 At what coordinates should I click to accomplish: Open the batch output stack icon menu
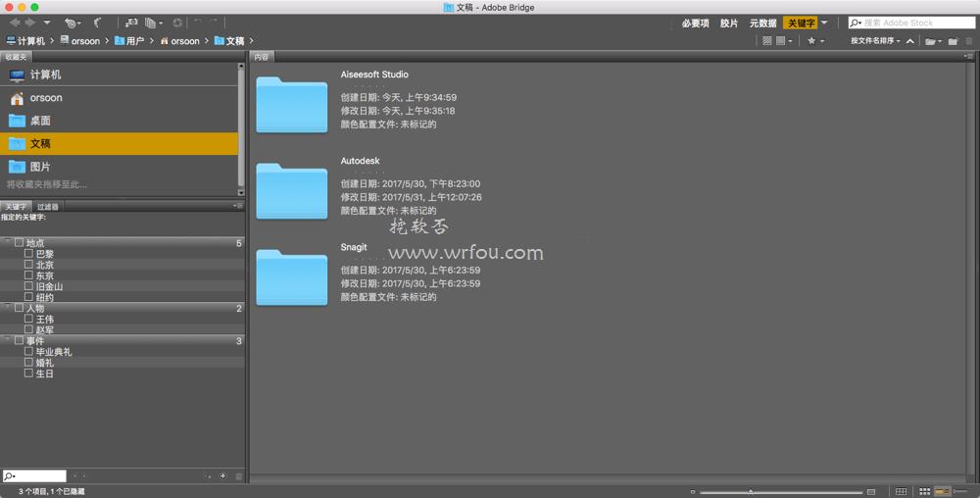153,24
